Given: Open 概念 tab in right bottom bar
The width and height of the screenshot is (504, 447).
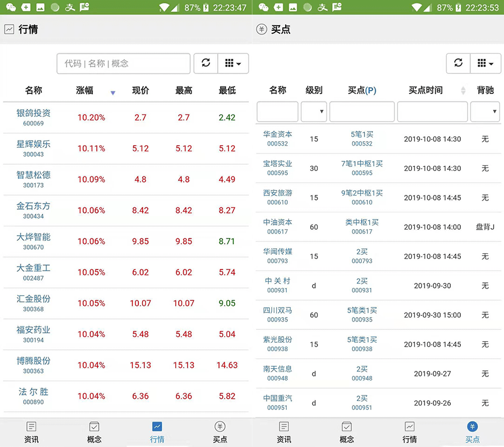Looking at the screenshot, I should (347, 432).
